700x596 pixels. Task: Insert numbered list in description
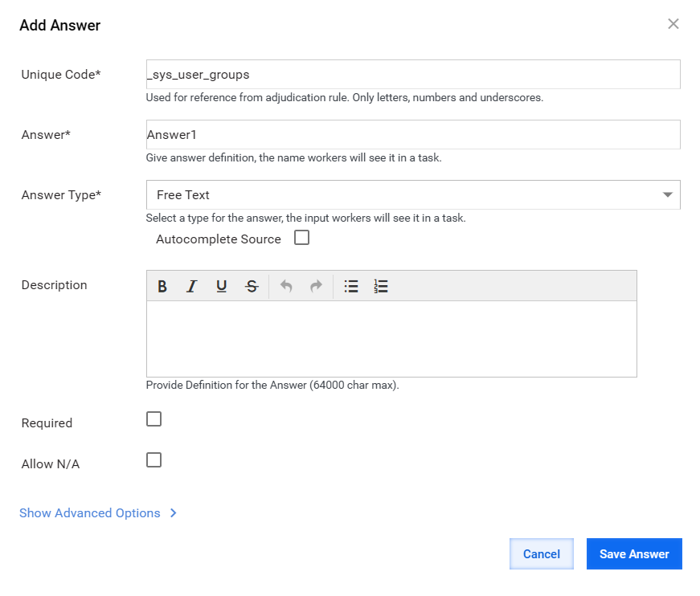coord(381,286)
